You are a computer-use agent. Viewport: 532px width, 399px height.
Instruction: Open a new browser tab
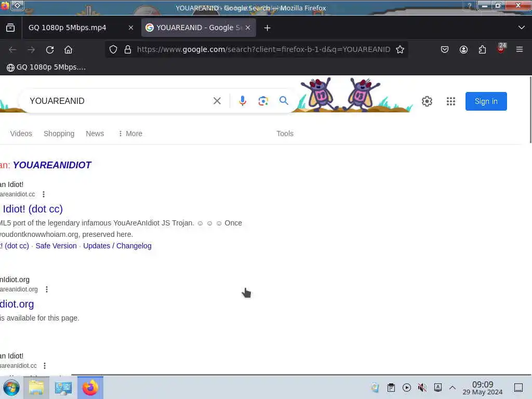point(268,28)
